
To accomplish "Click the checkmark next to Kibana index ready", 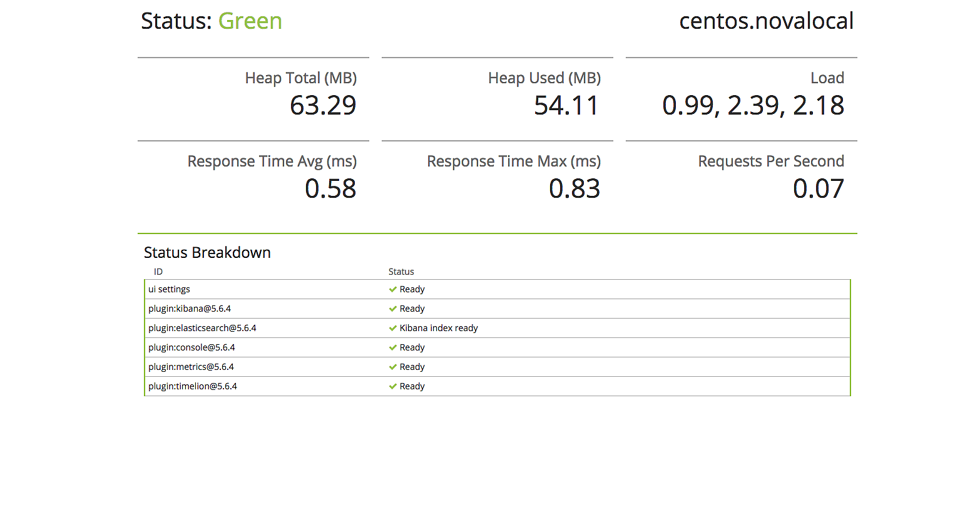I will tap(392, 328).
